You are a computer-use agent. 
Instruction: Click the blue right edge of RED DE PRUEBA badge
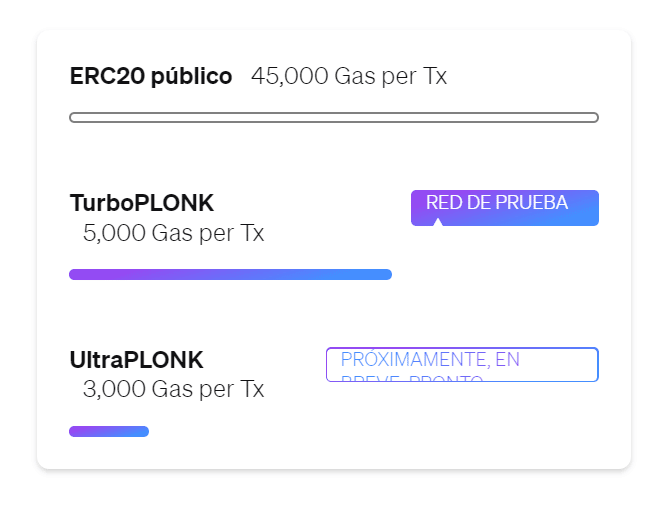(x=595, y=208)
